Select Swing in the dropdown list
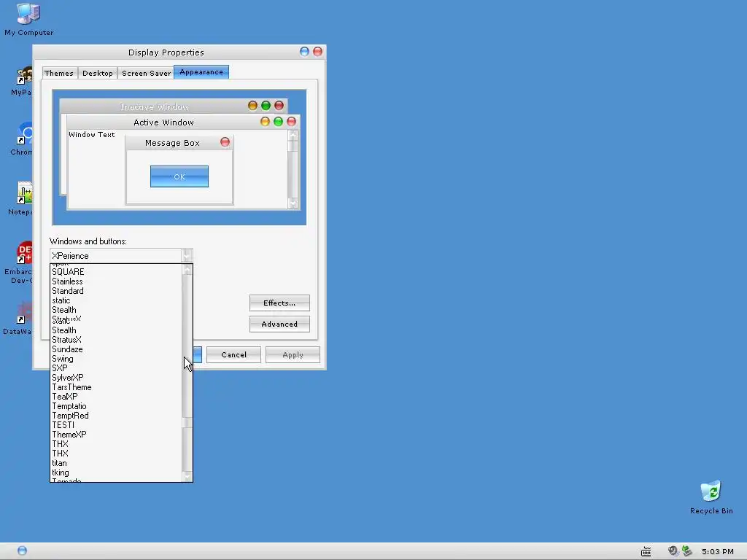 pos(116,359)
